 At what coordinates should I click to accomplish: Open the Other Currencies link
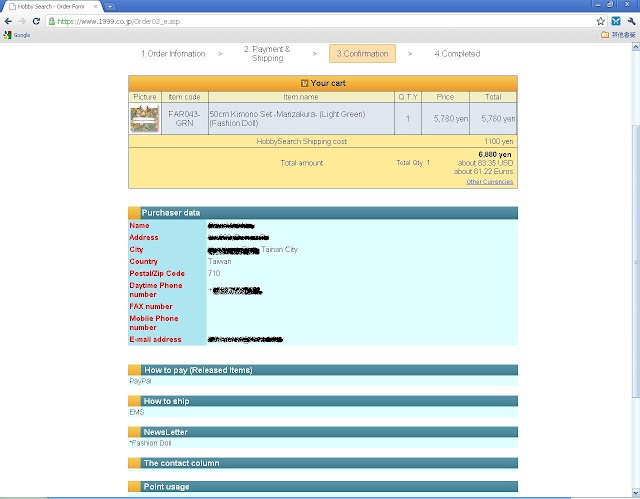490,182
